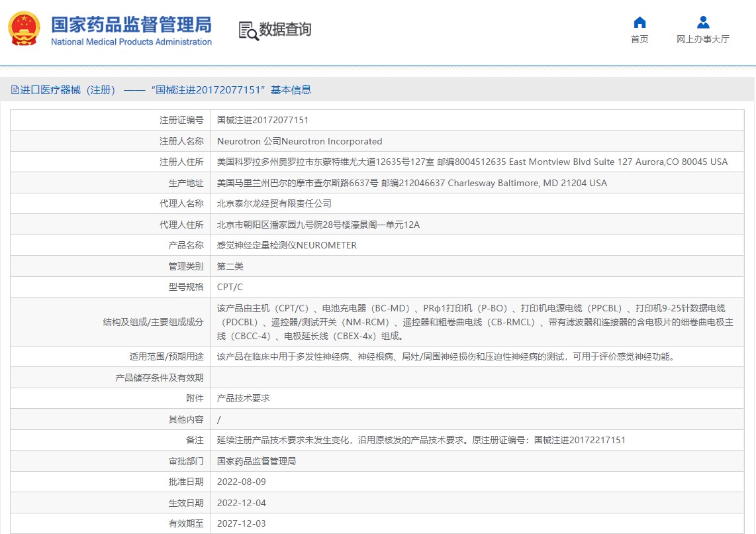Click the 产品储存条件及有效期 label
Image resolution: width=756 pixels, height=534 pixels.
[x=160, y=378]
